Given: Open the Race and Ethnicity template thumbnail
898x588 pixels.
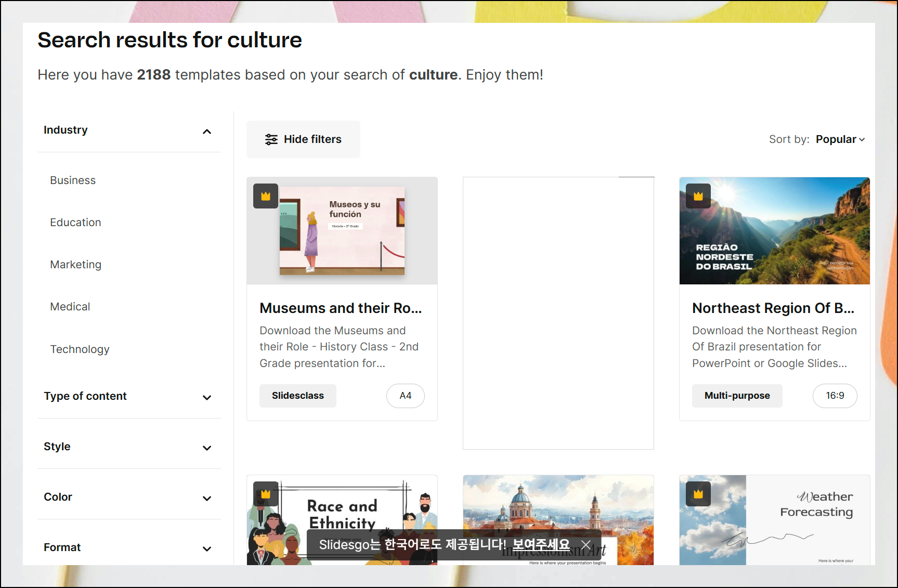Looking at the screenshot, I should [x=342, y=520].
